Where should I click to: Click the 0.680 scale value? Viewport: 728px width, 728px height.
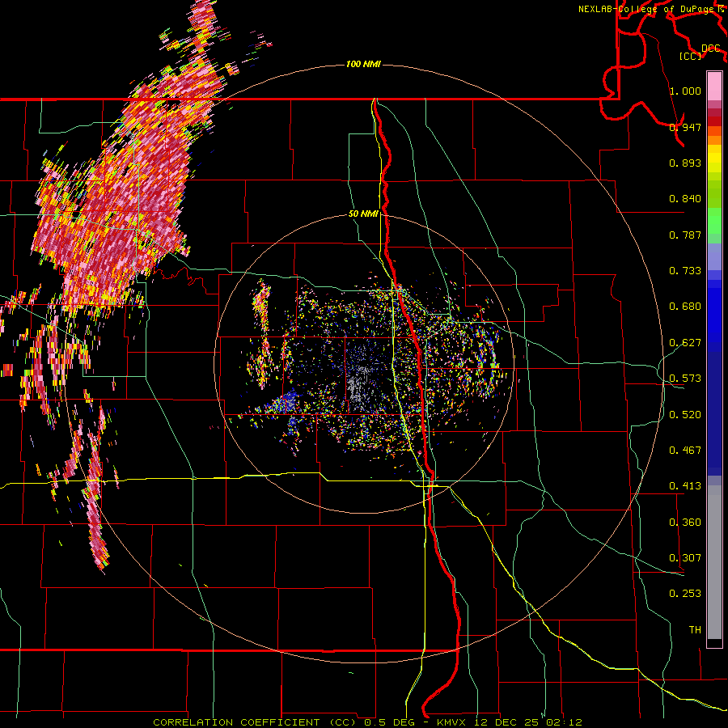[x=685, y=307]
